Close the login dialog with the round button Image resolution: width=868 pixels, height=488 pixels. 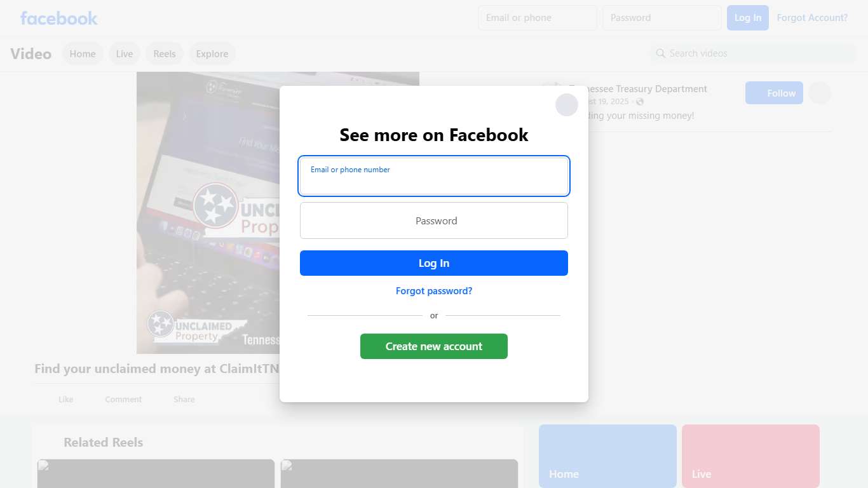tap(567, 105)
